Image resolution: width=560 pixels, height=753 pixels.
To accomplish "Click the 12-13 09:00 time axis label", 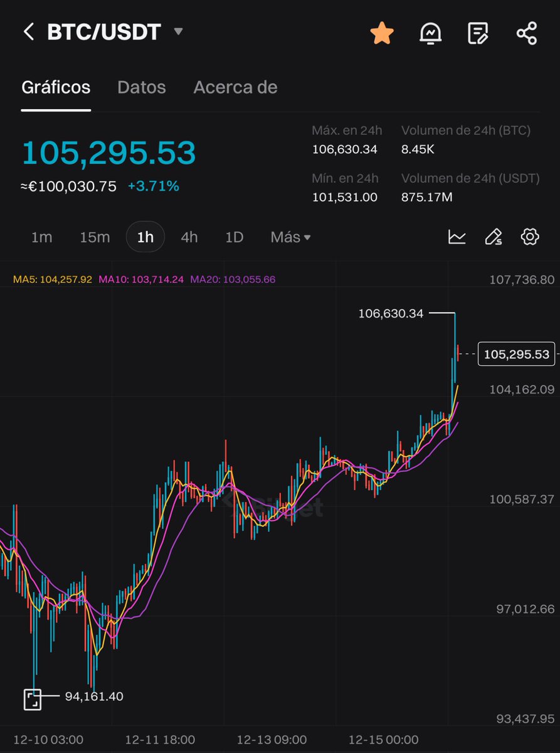I will tap(272, 739).
